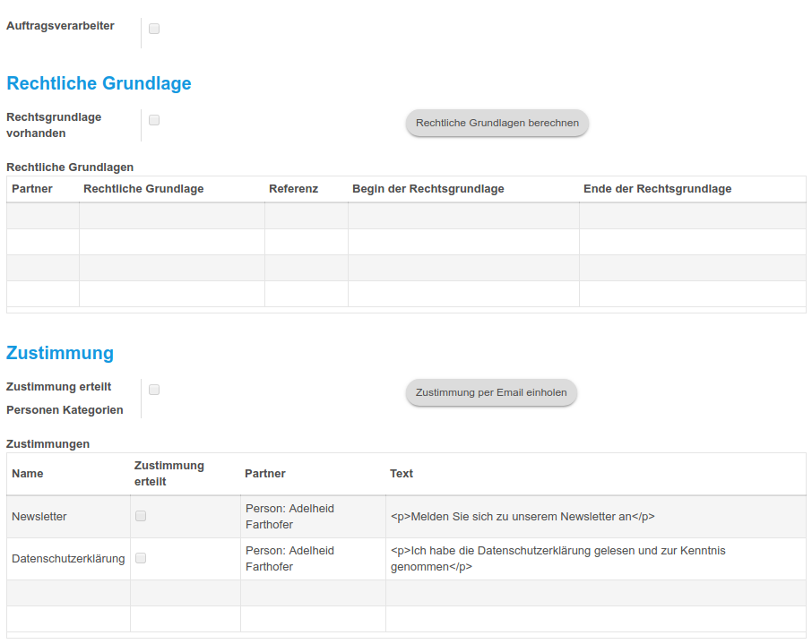
Task: Click the Newsletter consent text cell
Action: [595, 517]
